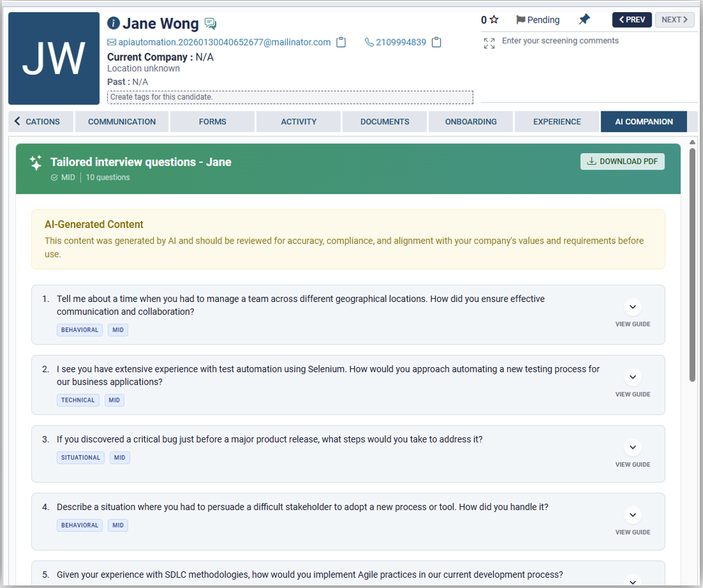703x588 pixels.
Task: Click the vertical scrollbar of questions panel
Action: 693,264
